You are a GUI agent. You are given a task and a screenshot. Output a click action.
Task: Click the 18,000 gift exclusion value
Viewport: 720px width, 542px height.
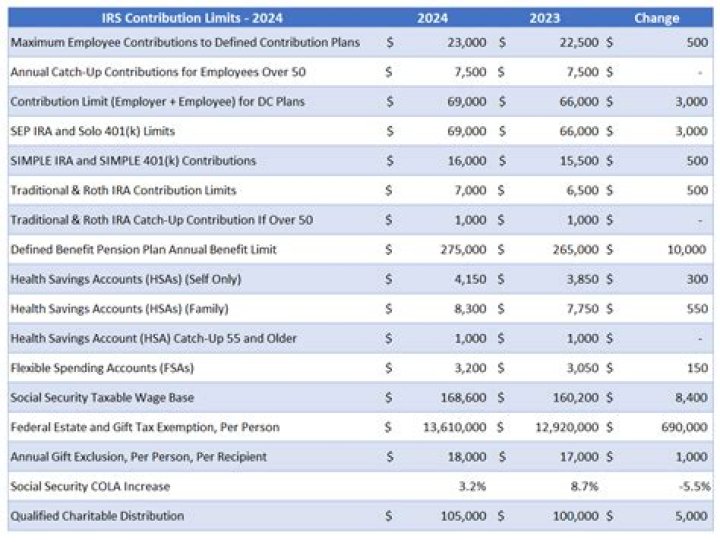click(467, 457)
